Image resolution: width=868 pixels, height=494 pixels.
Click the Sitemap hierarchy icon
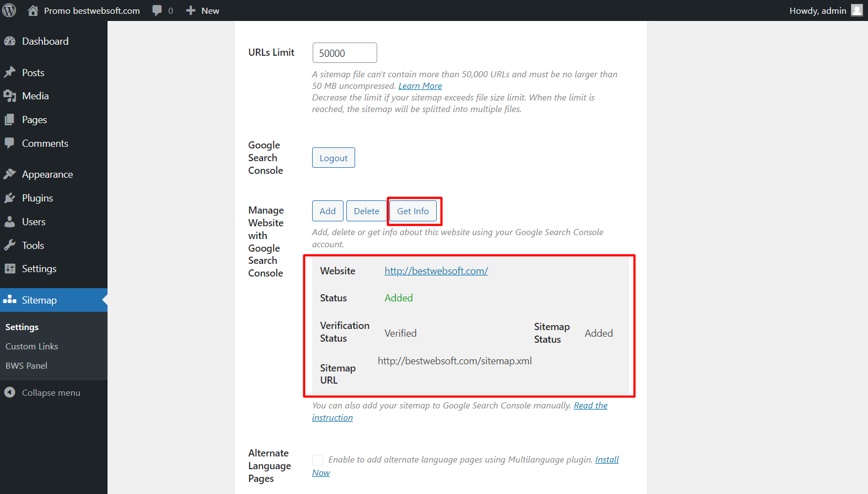(x=10, y=300)
